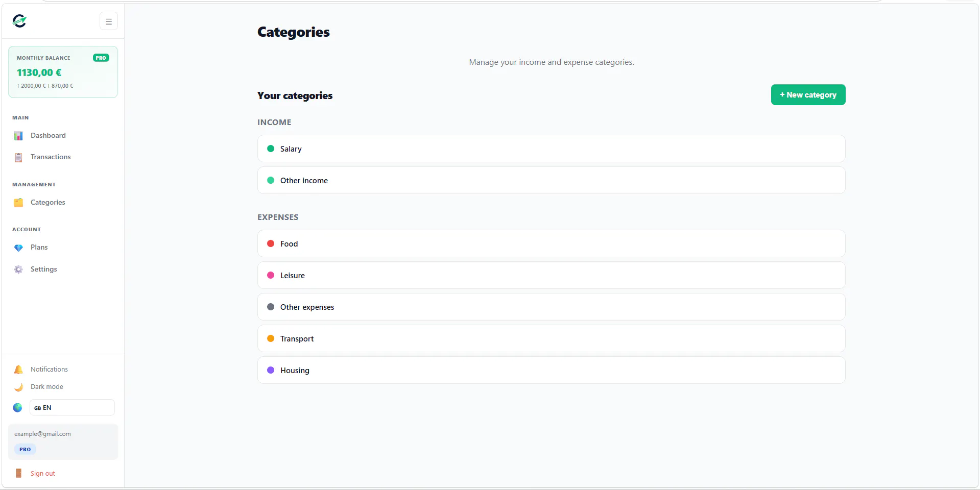This screenshot has width=980, height=490.
Task: Click the Notifications bell icon
Action: [18, 370]
